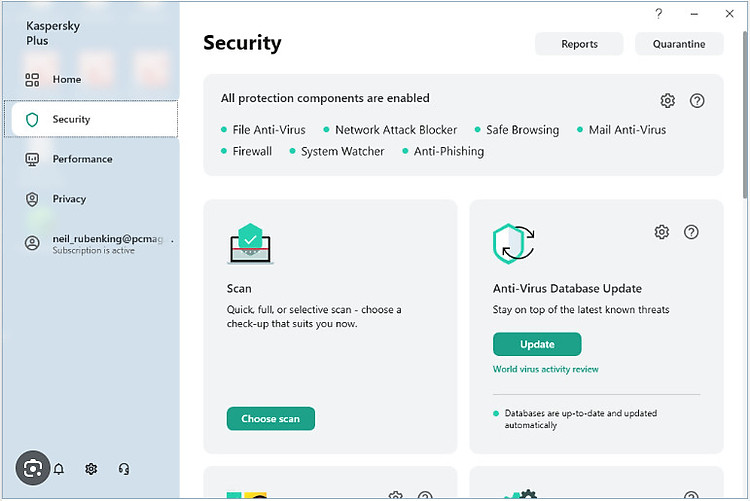Open help for Anti-Virus Database Update
Image resolution: width=750 pixels, height=501 pixels.
(x=691, y=232)
